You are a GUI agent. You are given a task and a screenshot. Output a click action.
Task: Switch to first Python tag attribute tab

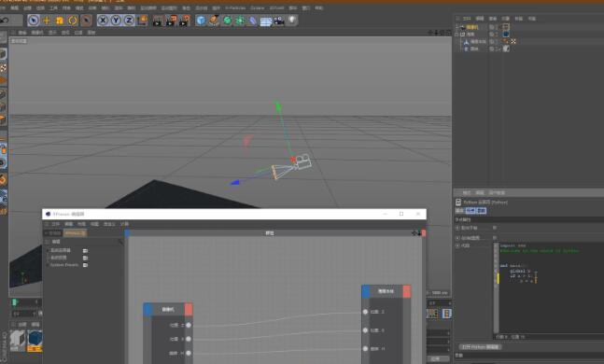click(x=459, y=211)
